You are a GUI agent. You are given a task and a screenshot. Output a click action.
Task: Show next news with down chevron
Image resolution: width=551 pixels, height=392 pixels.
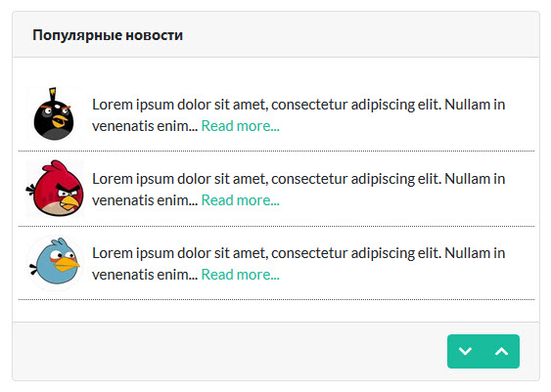click(465, 351)
